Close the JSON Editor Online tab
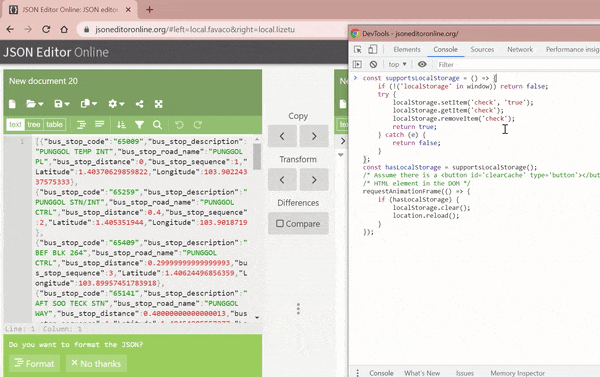Screen dimensions: 600x377 click(x=128, y=10)
